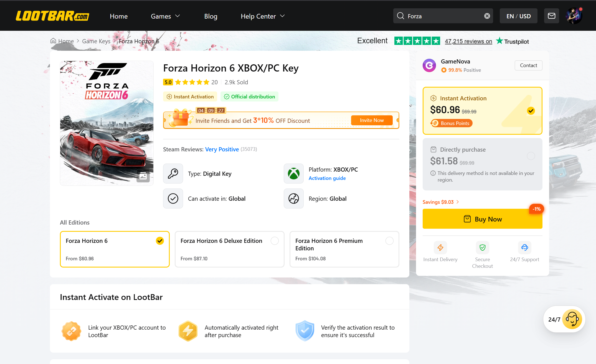Click the 24/7 Support headset icon

(x=525, y=247)
